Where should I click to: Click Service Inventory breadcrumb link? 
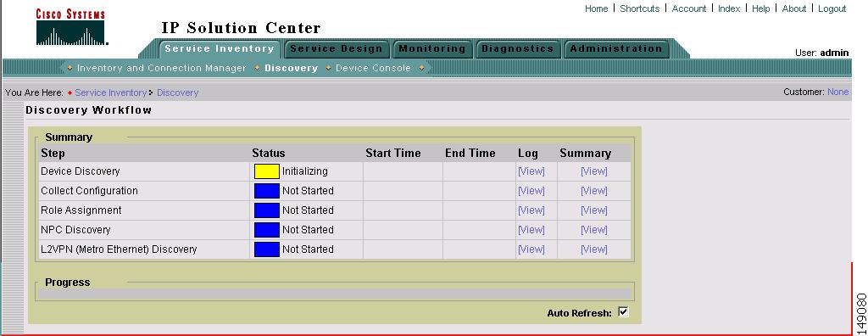(111, 92)
